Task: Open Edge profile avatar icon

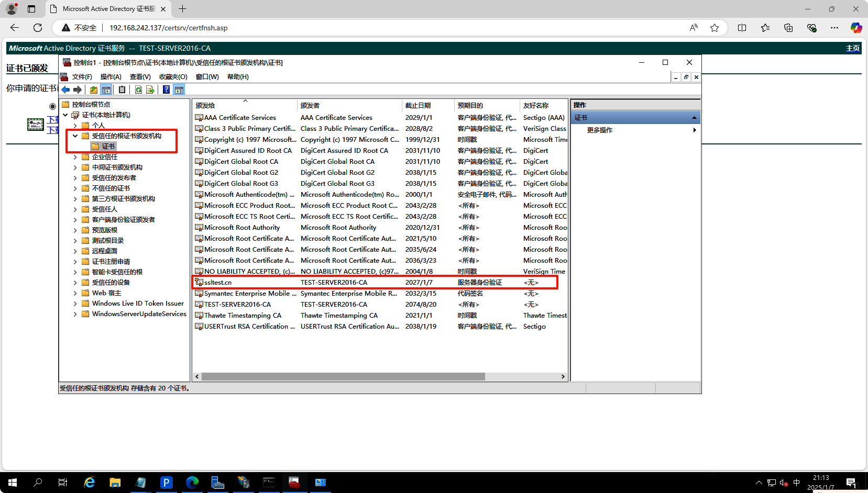Action: 12,9
